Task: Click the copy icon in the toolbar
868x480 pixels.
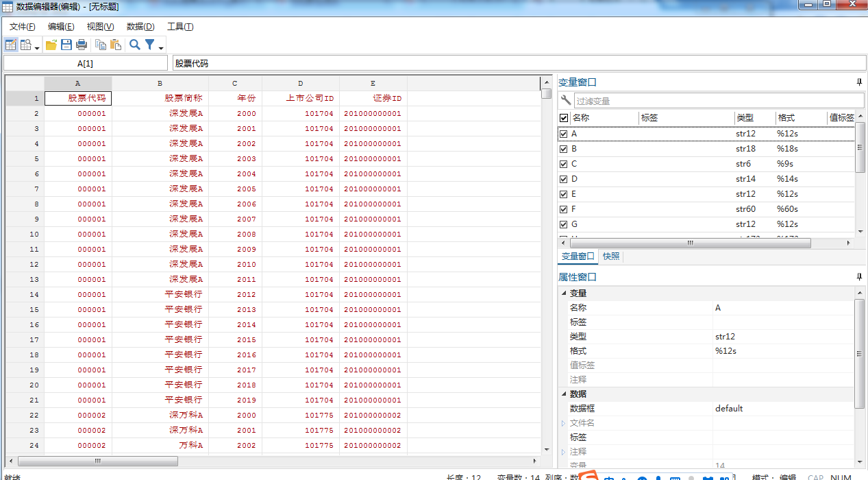Action: pyautogui.click(x=101, y=45)
